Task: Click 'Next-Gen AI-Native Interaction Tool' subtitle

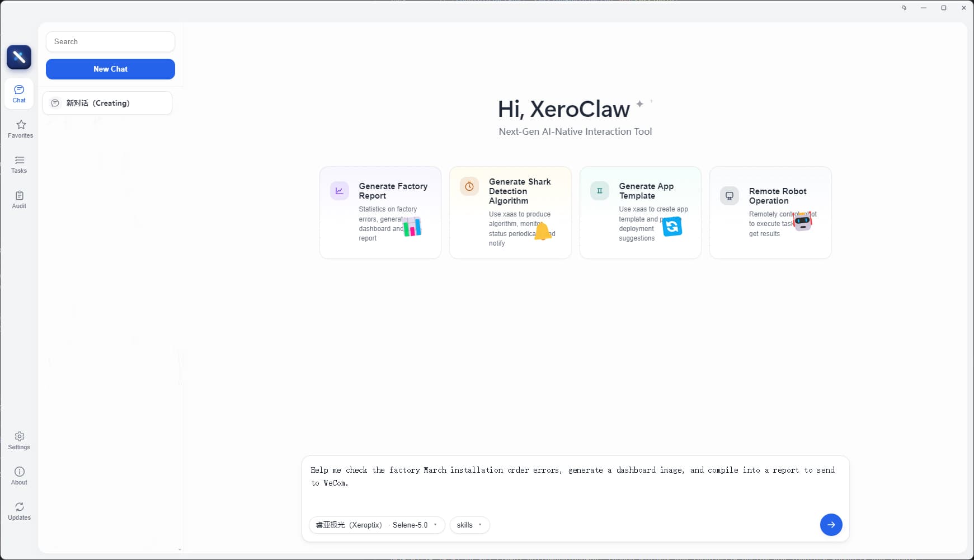Action: (x=575, y=131)
